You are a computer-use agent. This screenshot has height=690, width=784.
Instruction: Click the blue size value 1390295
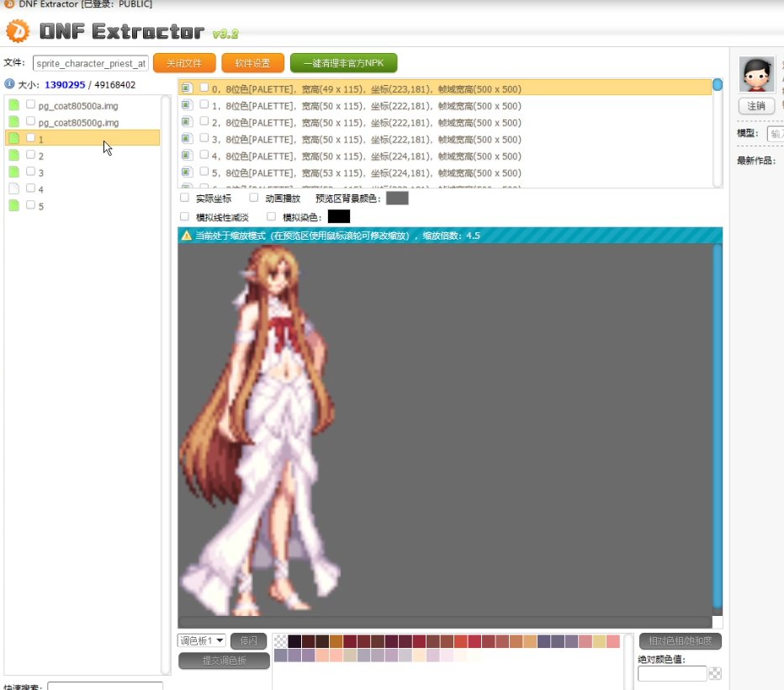click(x=65, y=84)
